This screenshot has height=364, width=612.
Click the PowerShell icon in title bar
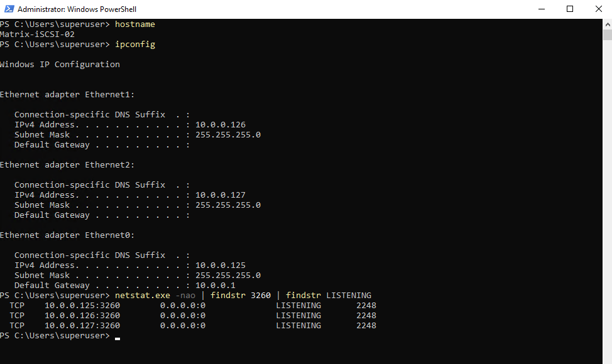coord(9,9)
